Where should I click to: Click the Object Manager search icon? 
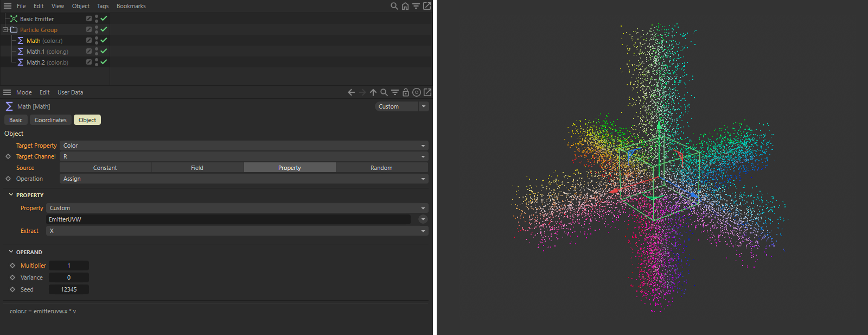point(394,6)
